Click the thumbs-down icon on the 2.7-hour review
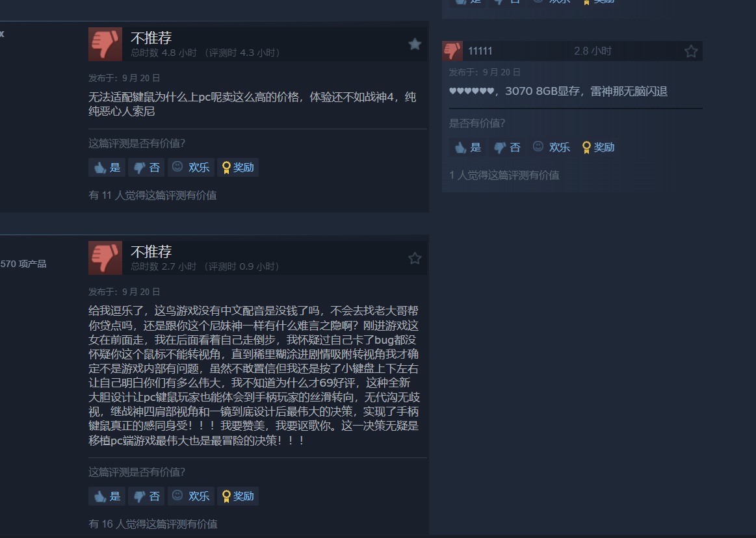Viewport: 756px width, 538px height. coord(105,258)
